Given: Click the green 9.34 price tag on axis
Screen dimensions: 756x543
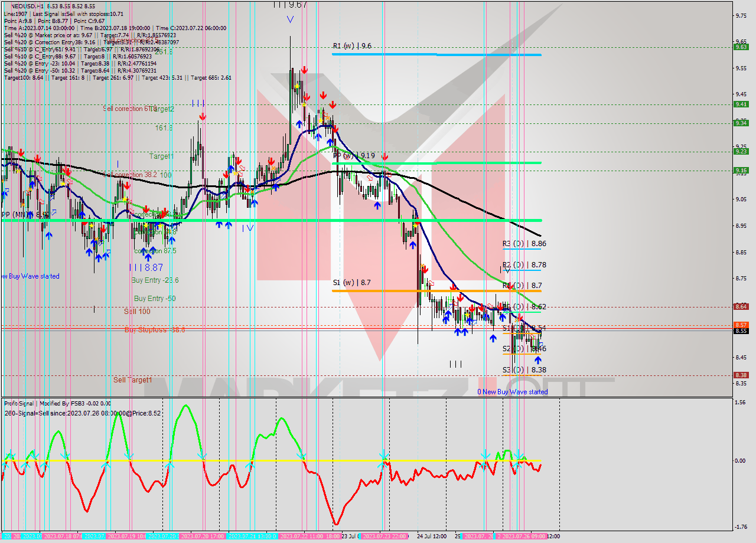Looking at the screenshot, I should coord(741,123).
